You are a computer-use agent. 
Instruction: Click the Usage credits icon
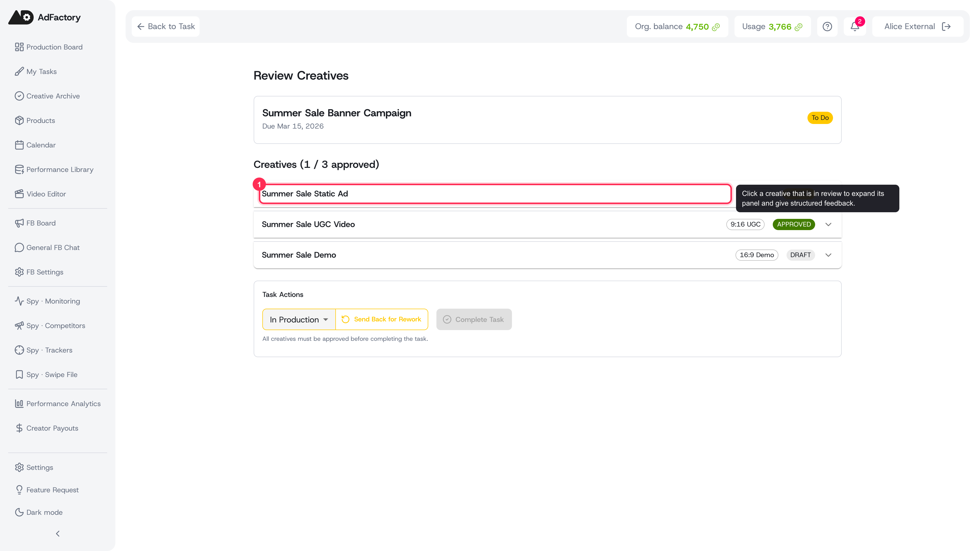click(799, 27)
